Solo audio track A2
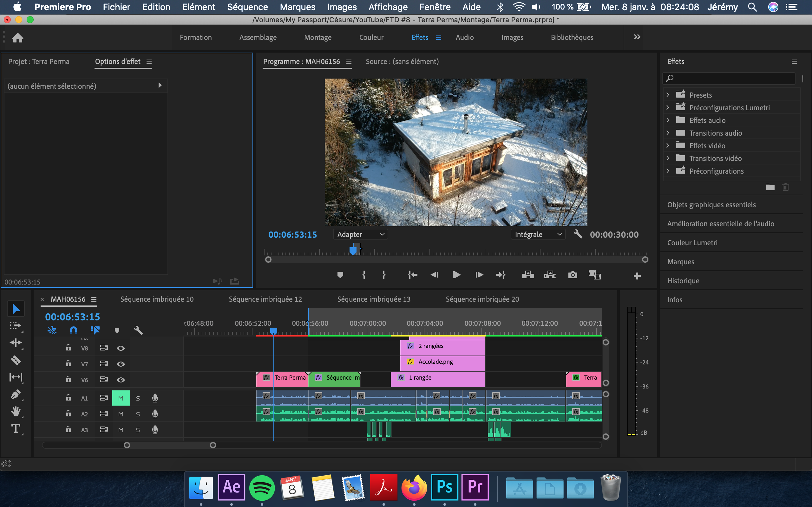Viewport: 812px width, 507px height. pyautogui.click(x=138, y=414)
